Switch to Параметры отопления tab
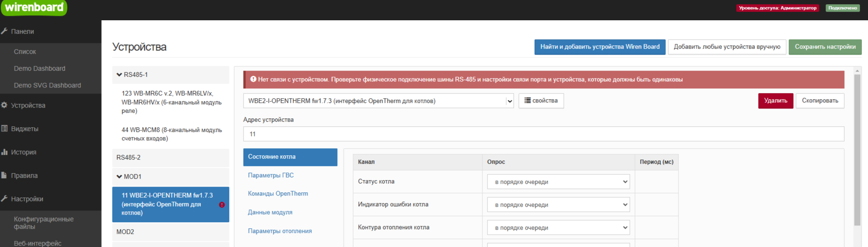This screenshot has width=868, height=247. (280, 231)
